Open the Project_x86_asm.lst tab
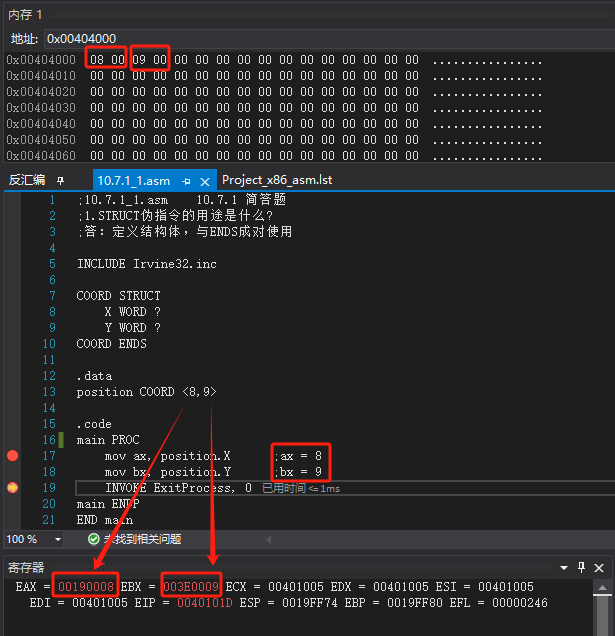615x636 pixels. 277,180
